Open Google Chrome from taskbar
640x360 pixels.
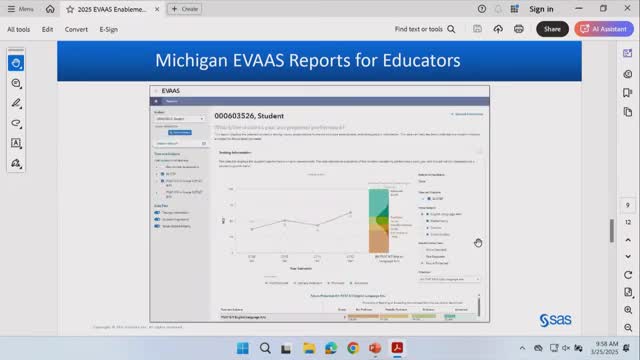(353, 348)
